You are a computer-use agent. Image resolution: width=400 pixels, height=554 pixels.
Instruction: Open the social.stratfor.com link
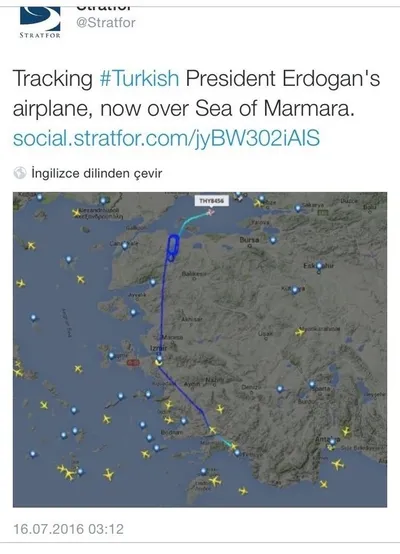[166, 138]
